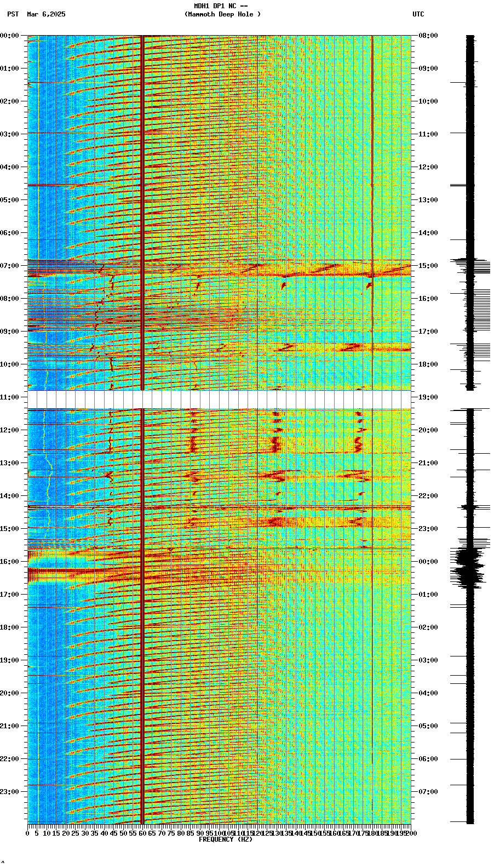Viewport: 494px width, 868px height.
Task: Click the 17:00 label on PST axis
Action: pyautogui.click(x=9, y=595)
